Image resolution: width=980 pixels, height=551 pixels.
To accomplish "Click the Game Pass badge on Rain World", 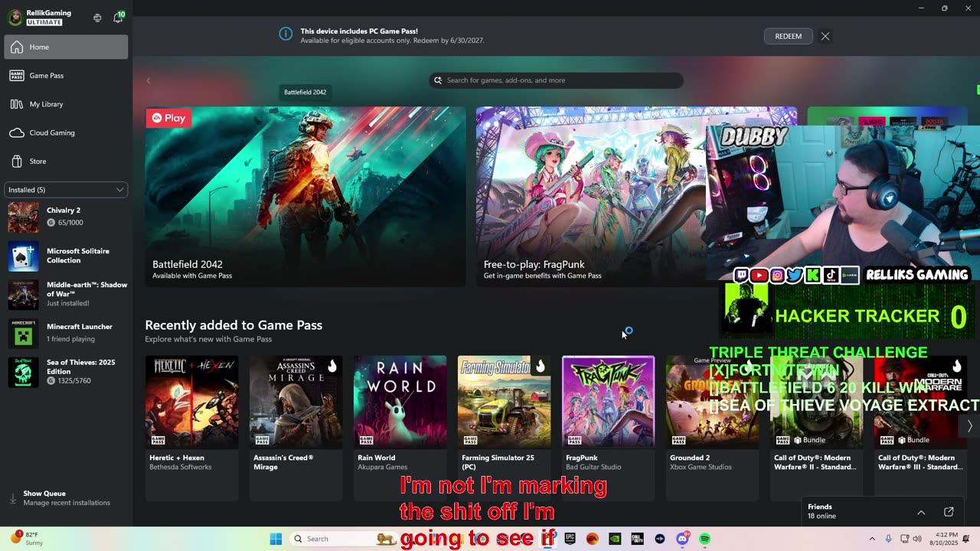I will [x=366, y=440].
